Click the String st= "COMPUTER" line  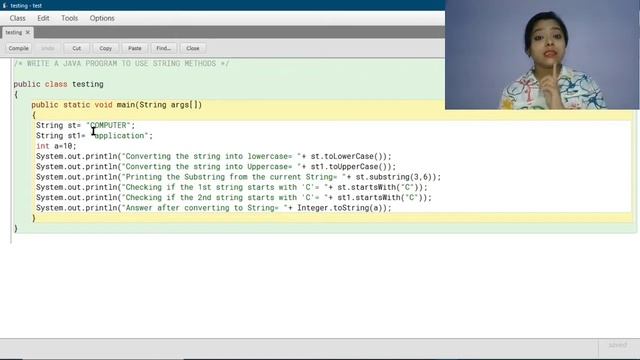(x=85, y=125)
